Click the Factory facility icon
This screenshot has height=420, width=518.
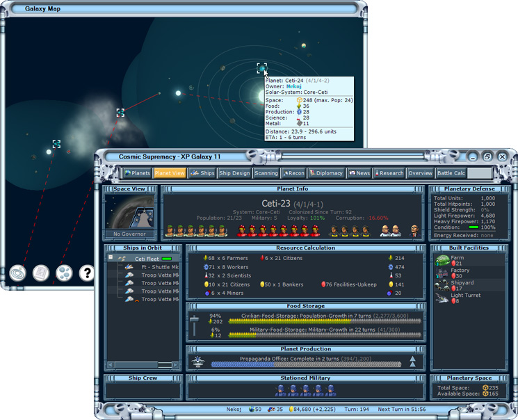click(x=442, y=273)
